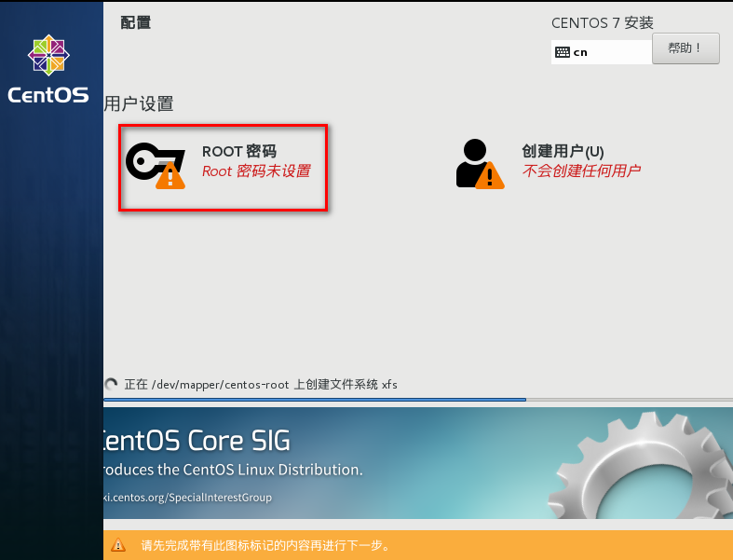Open the 创建用户(U) setting
Image resolution: width=733 pixels, height=560 pixels.
pyautogui.click(x=563, y=151)
